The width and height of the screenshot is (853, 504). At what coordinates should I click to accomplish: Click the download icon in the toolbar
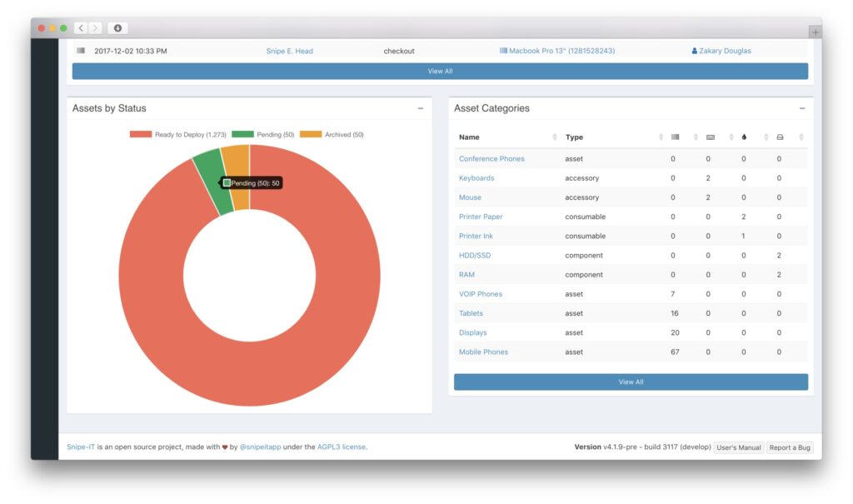[x=117, y=27]
